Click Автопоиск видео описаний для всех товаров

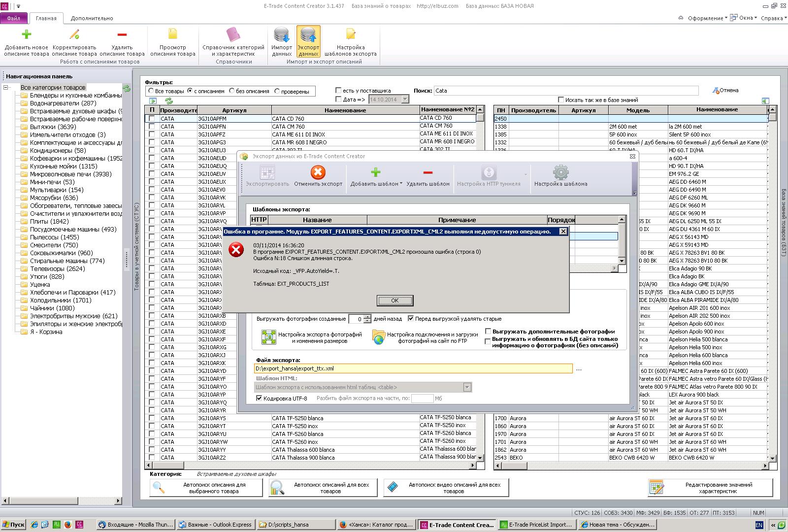(446, 488)
